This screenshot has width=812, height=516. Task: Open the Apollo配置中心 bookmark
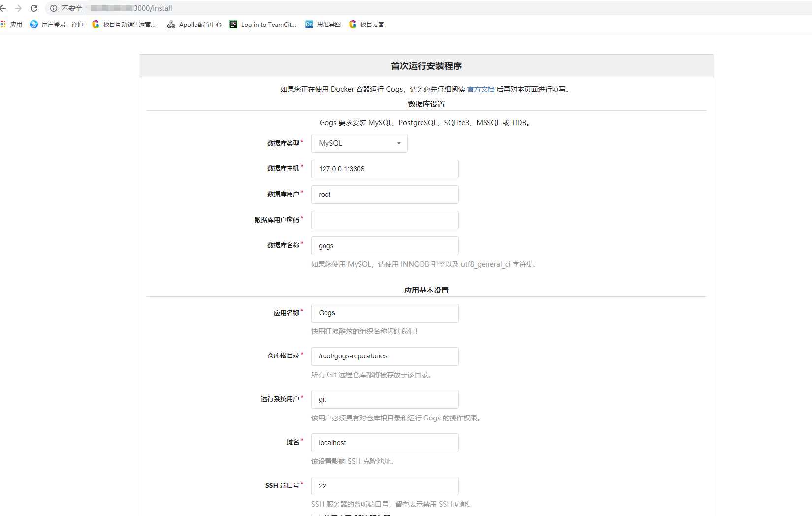(195, 24)
